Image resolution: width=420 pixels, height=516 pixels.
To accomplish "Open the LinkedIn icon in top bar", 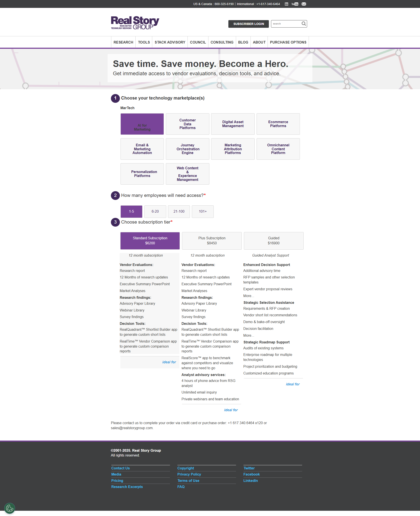I will click(286, 4).
